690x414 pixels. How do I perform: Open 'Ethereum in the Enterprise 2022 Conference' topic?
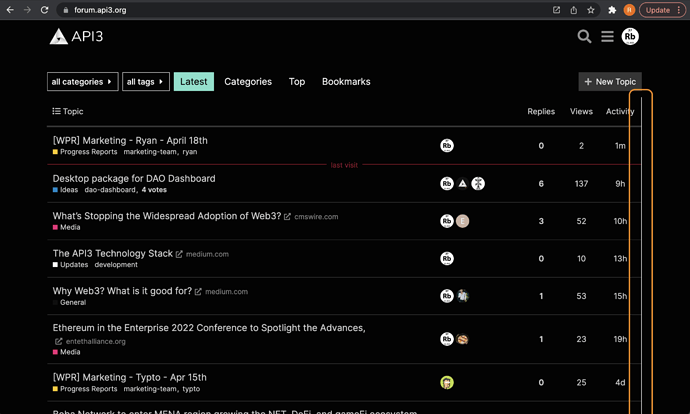[209, 328]
